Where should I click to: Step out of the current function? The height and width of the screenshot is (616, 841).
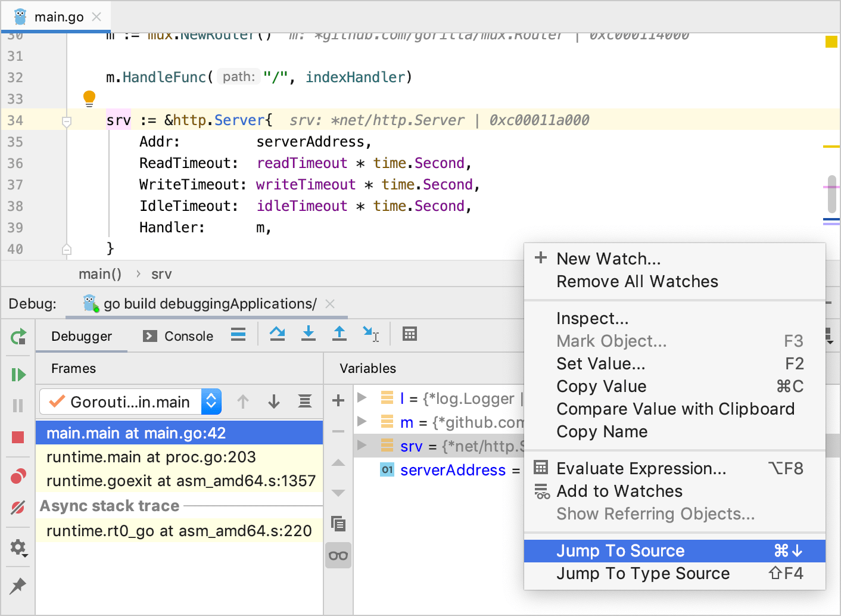(339, 334)
